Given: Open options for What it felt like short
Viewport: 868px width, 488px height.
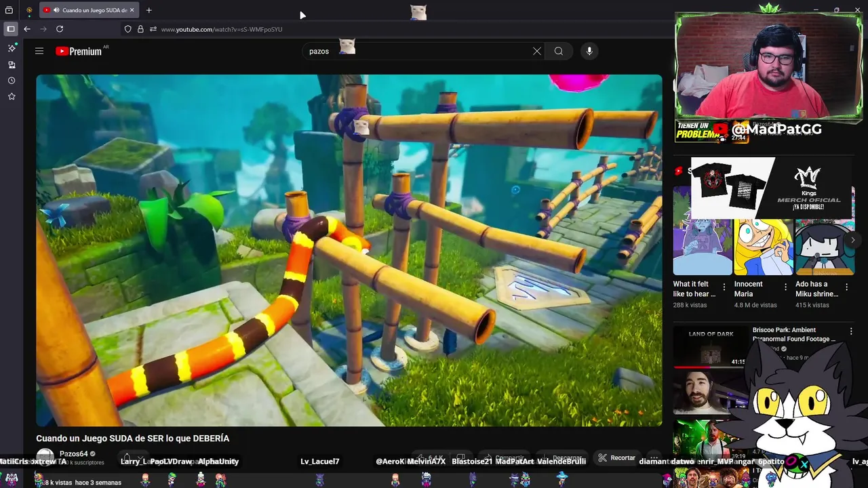Looking at the screenshot, I should pyautogui.click(x=724, y=287).
